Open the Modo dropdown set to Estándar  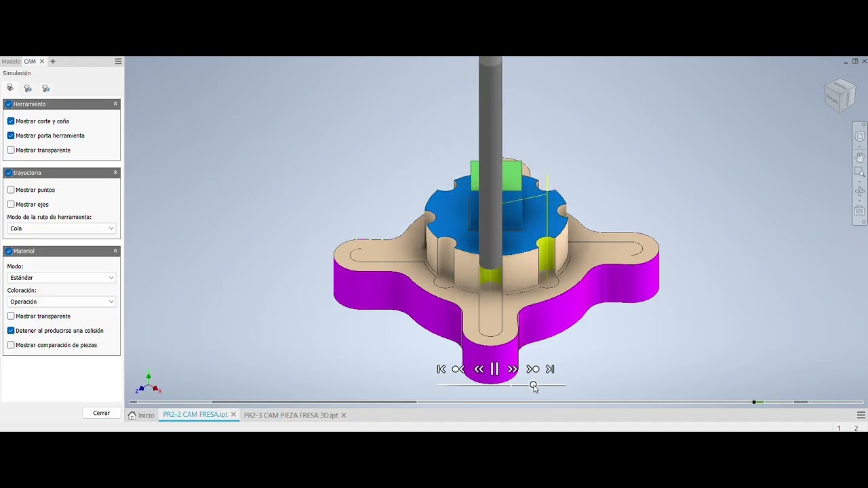click(x=62, y=278)
